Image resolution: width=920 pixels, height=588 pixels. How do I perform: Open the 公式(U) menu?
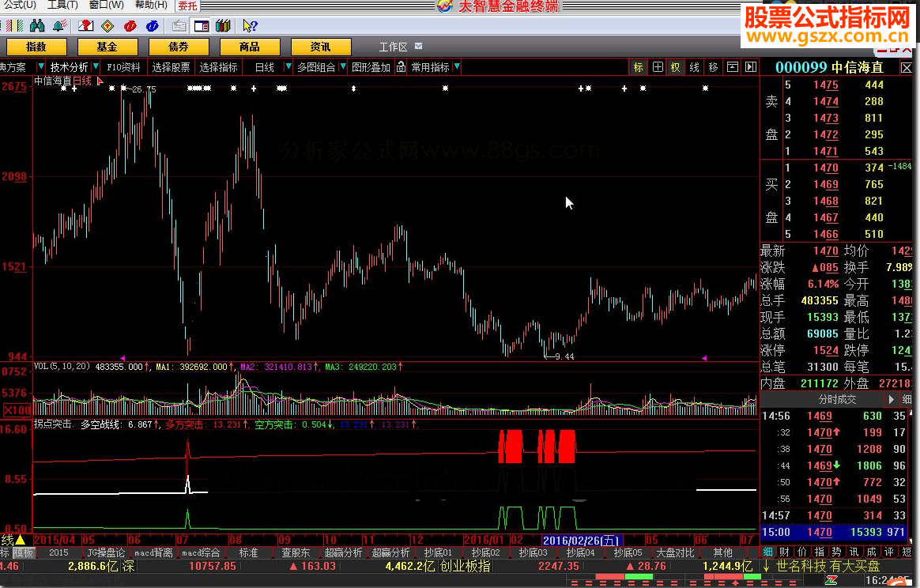pyautogui.click(x=19, y=5)
